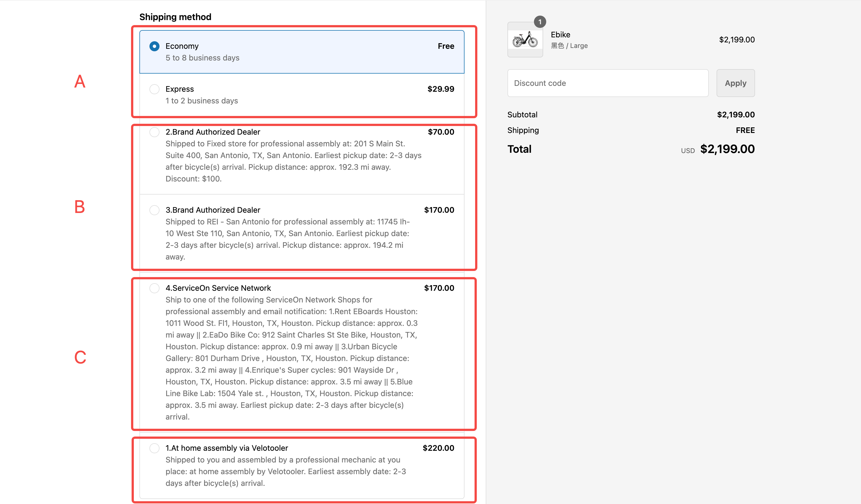
Task: Click the Ebike product name text
Action: [560, 35]
